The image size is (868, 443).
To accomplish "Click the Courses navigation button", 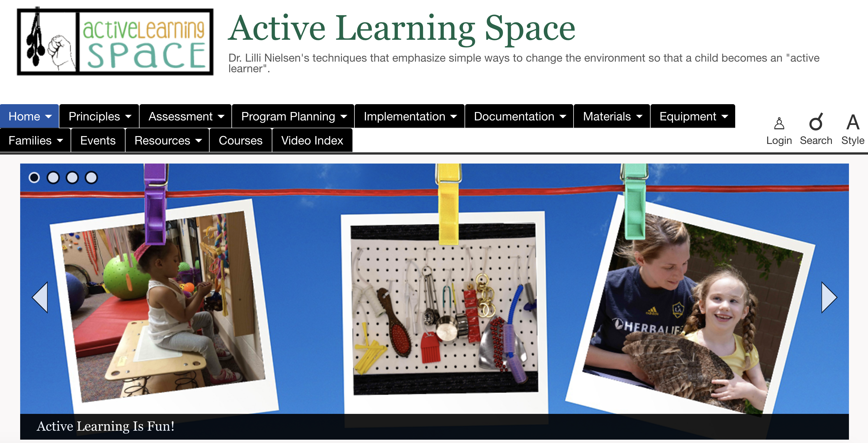I will pyautogui.click(x=240, y=140).
